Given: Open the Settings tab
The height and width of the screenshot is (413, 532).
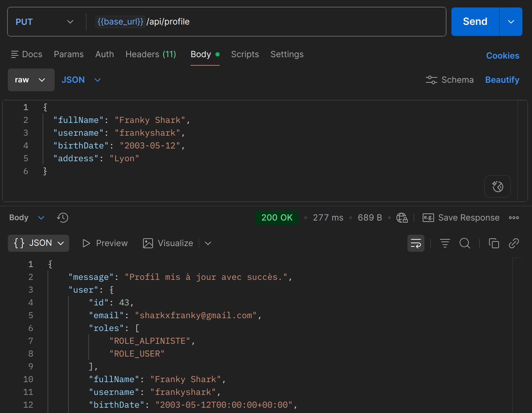Looking at the screenshot, I should 287,54.
